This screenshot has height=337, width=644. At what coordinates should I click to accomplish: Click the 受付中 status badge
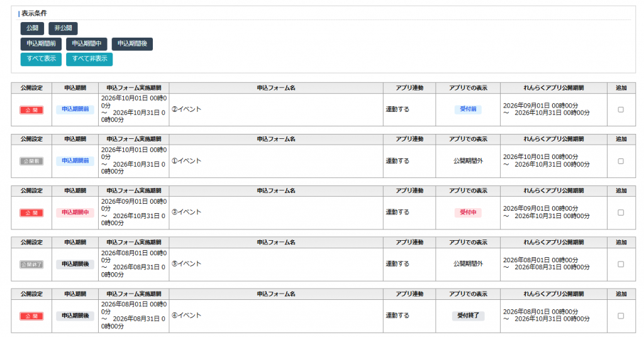click(x=468, y=213)
